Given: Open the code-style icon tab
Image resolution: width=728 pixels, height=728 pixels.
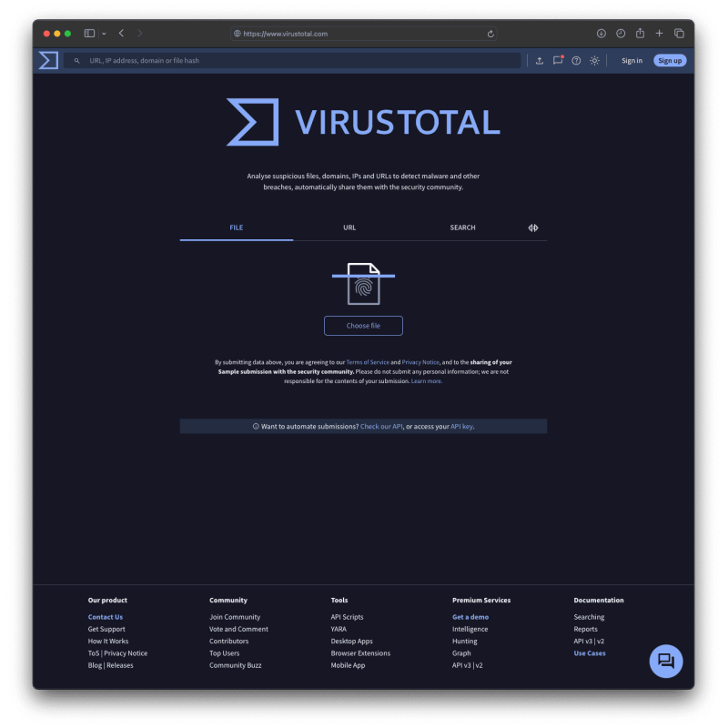Looking at the screenshot, I should pyautogui.click(x=533, y=227).
